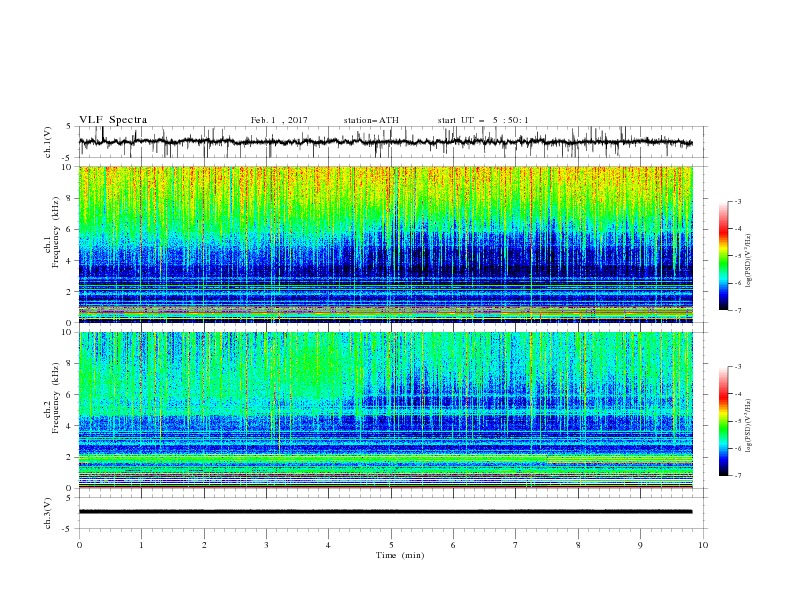Select the 'start UT = 5 :50: 1' text
The width and height of the screenshot is (792, 612).
pos(483,120)
